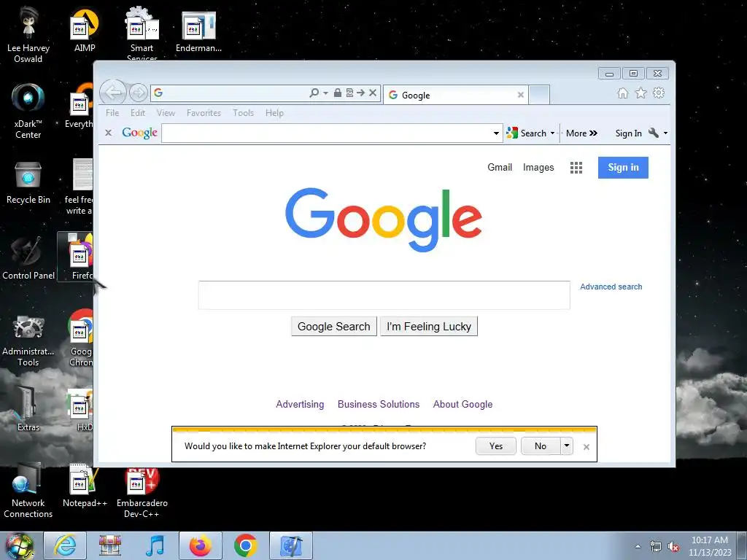The width and height of the screenshot is (747, 560).
Task: Open the Control Panel desktop icon
Action: tap(28, 259)
